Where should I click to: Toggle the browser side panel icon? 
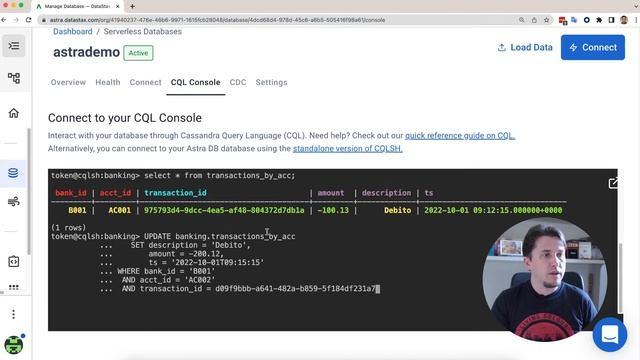pyautogui.click(x=611, y=20)
